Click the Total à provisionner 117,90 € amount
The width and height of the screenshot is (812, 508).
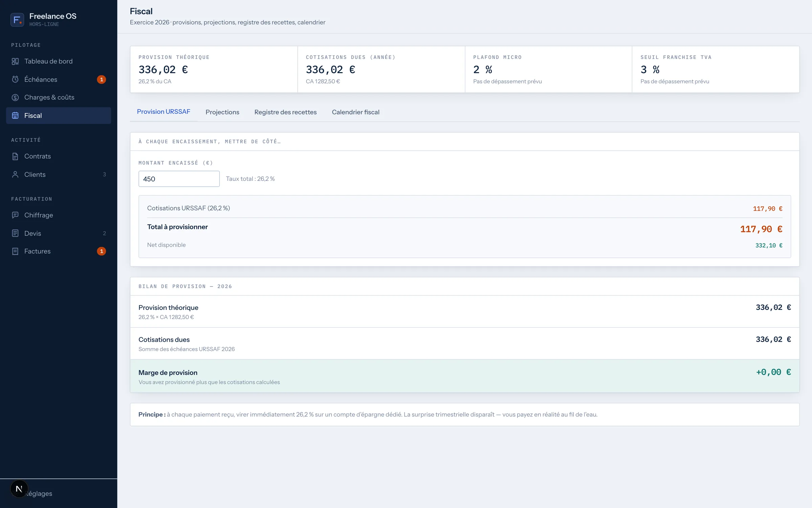pos(761,229)
